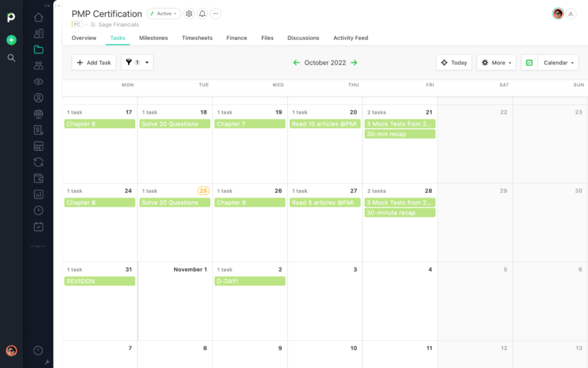Jump to Today in the calendar
The height and width of the screenshot is (368, 588).
(x=454, y=62)
